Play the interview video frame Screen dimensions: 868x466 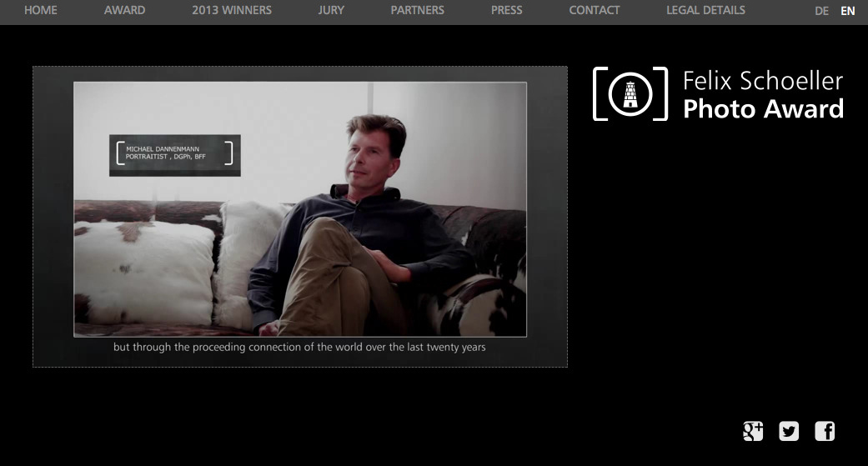300,208
